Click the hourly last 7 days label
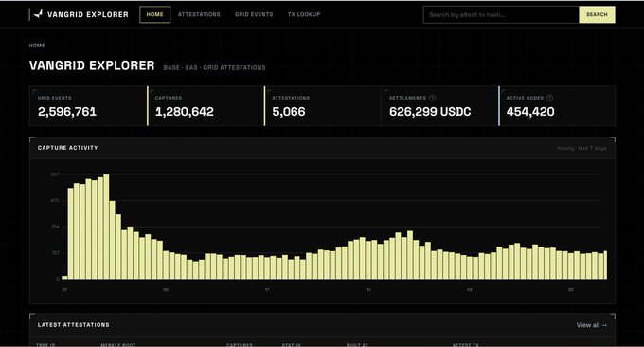 pyautogui.click(x=582, y=148)
